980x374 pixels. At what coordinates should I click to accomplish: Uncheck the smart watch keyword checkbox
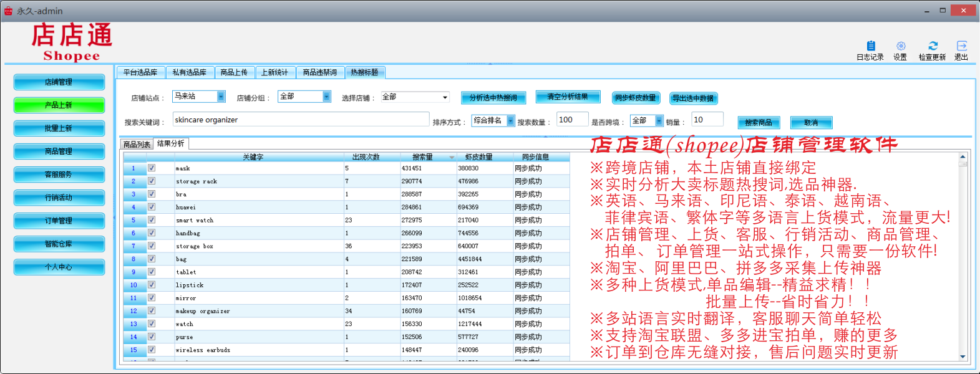tap(151, 220)
